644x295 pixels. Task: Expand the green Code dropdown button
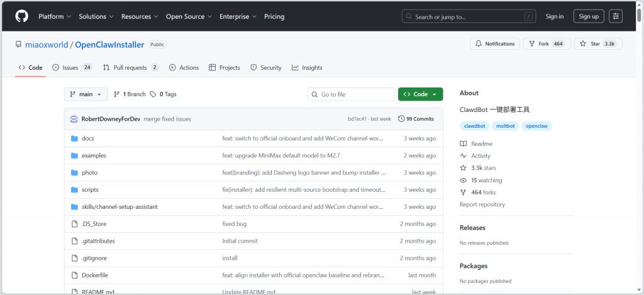(x=420, y=94)
